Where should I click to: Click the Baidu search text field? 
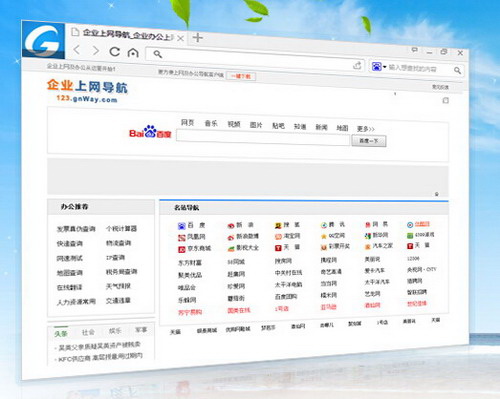coord(263,137)
